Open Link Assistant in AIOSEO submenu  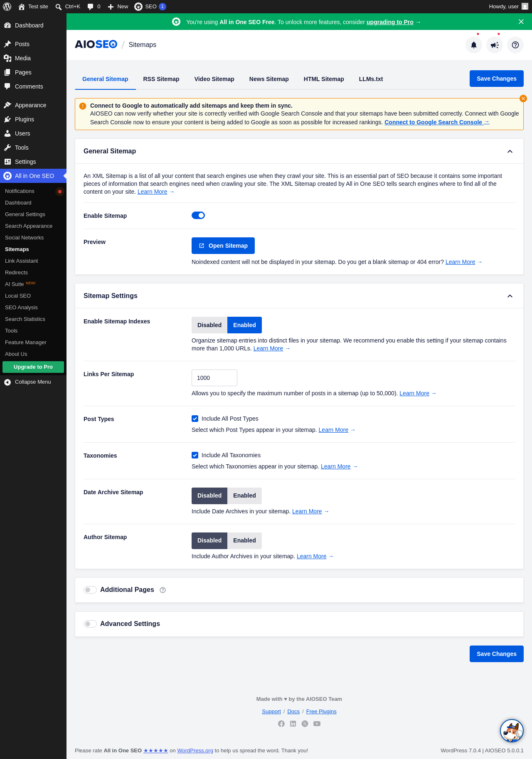coord(33,261)
